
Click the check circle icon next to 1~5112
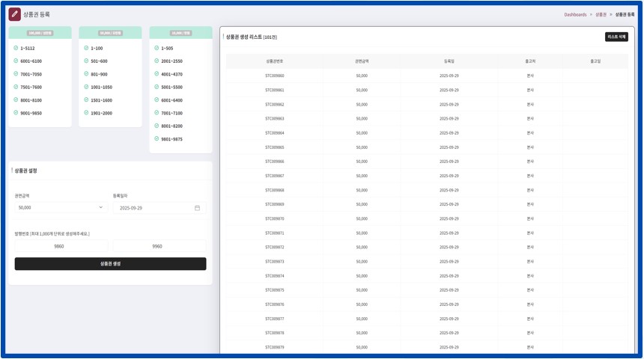pyautogui.click(x=16, y=49)
